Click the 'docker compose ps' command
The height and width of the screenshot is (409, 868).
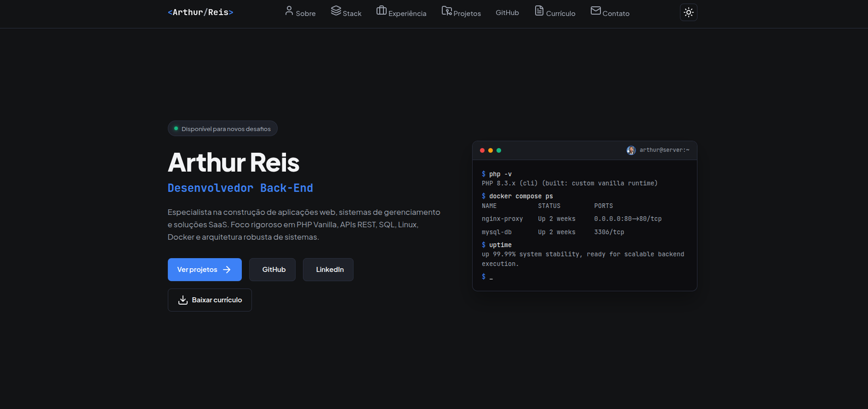pos(518,196)
